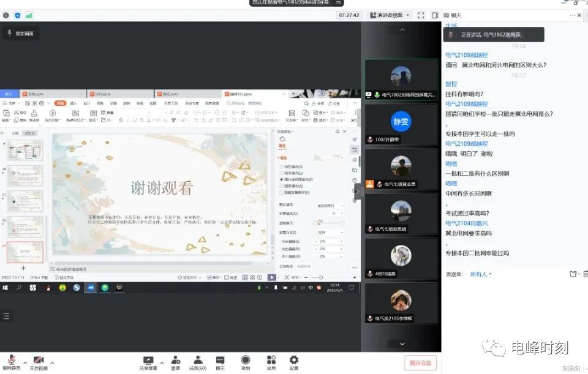Turn on video with camera icon
The width and height of the screenshot is (588, 374).
click(38, 362)
